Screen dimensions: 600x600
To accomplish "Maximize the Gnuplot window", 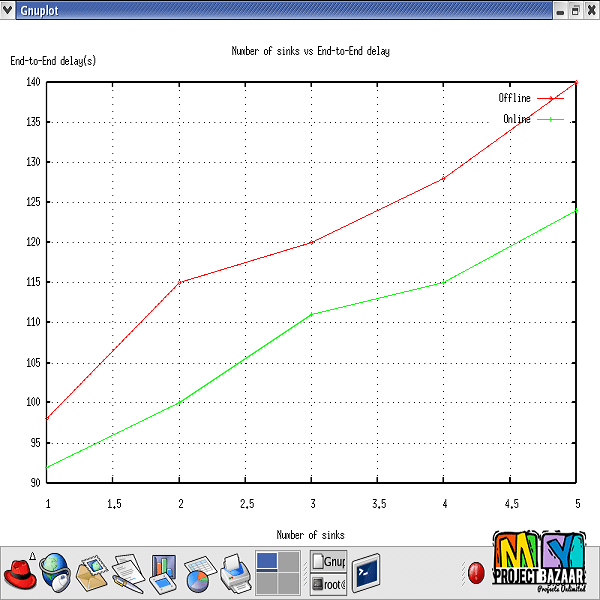I will [574, 10].
